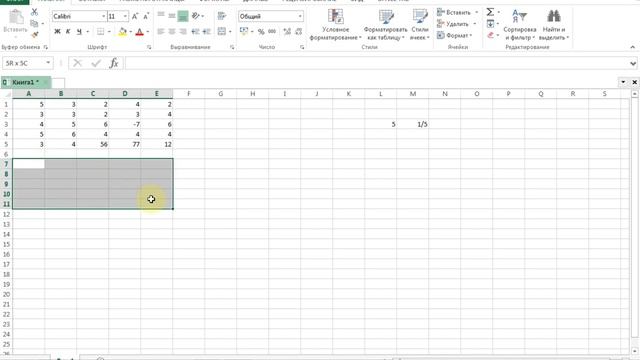
Task: Open Форматировать как таблицу
Action: [385, 25]
